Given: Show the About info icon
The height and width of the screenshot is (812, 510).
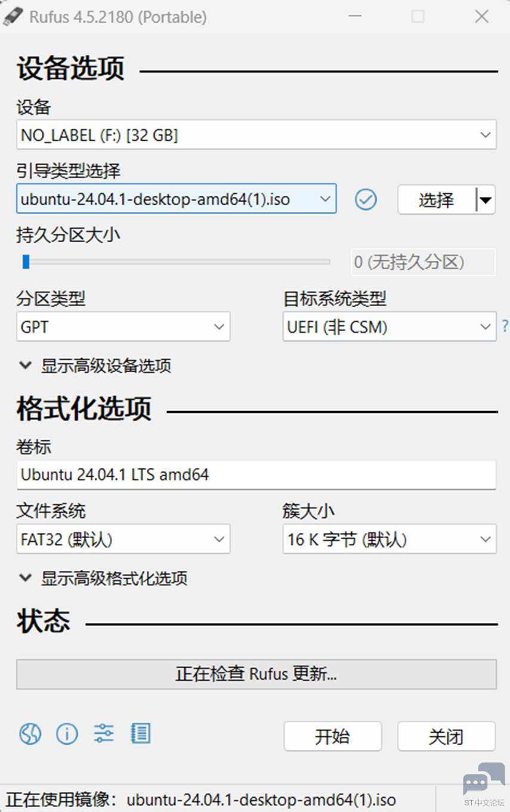Looking at the screenshot, I should coord(67,733).
